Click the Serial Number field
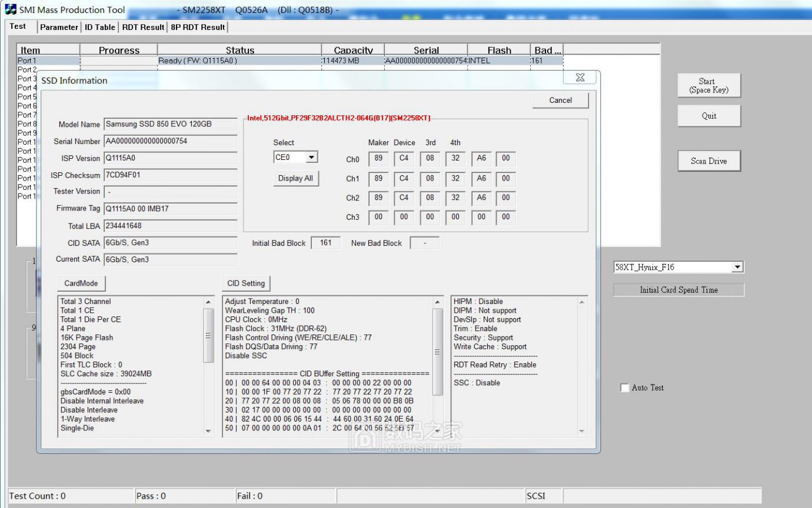The width and height of the screenshot is (812, 508). [171, 142]
